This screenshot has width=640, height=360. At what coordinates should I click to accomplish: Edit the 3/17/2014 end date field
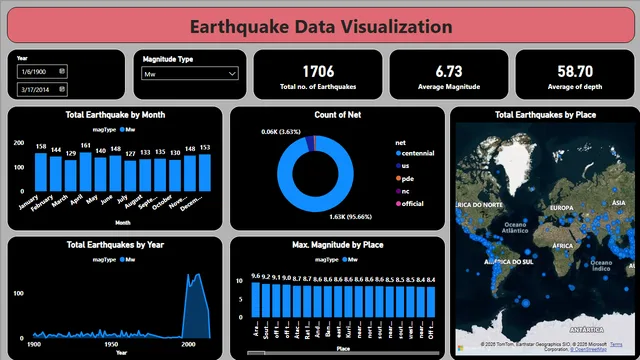coord(42,89)
